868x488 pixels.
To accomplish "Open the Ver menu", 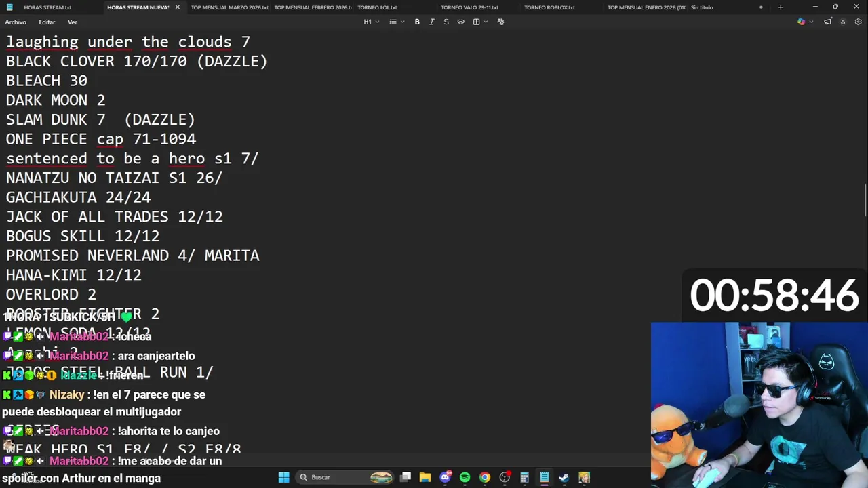I will [73, 22].
